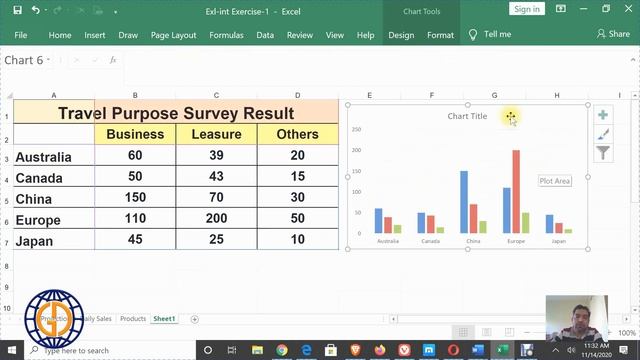Open the File menu

21,36
